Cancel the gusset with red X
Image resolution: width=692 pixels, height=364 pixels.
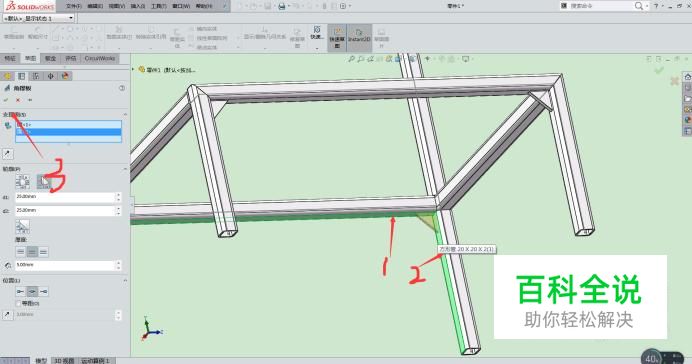[x=18, y=100]
